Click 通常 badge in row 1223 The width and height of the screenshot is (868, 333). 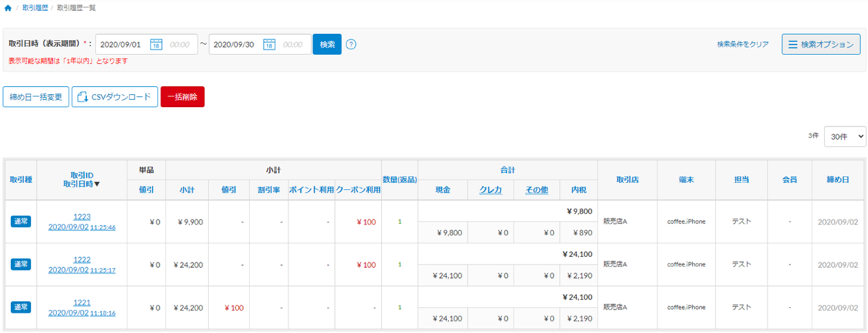(x=20, y=222)
